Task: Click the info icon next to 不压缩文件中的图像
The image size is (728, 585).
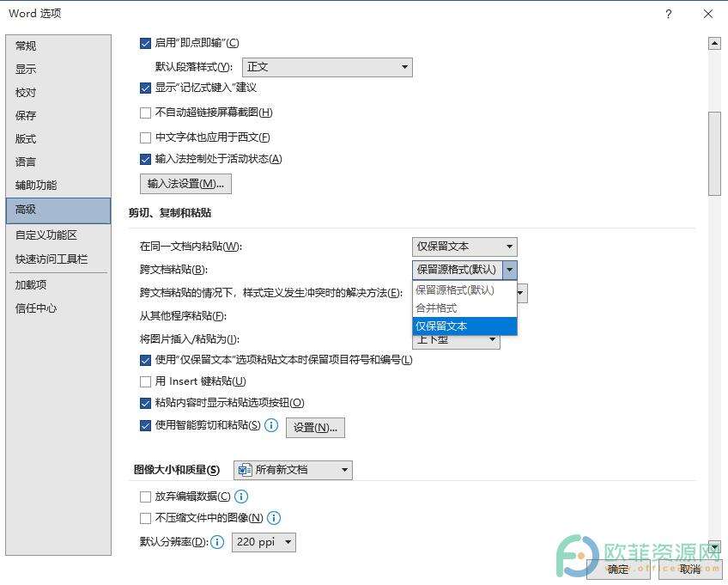Action: (274, 518)
